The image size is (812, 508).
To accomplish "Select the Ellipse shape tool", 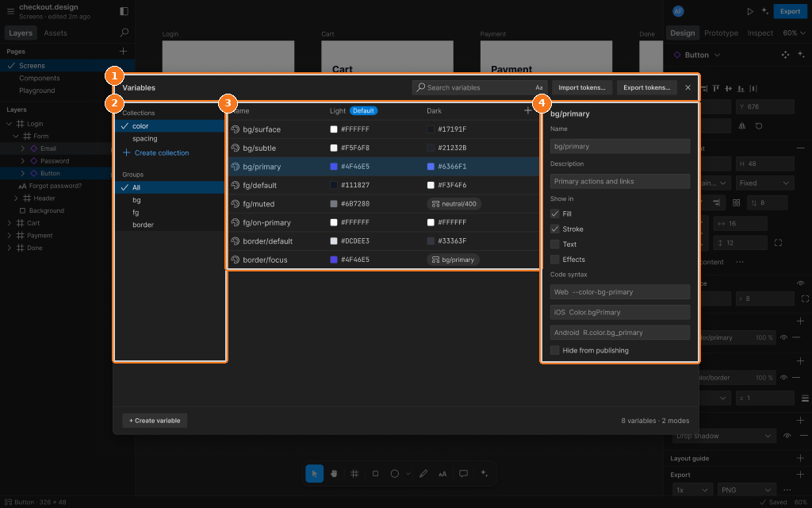I will pos(395,473).
